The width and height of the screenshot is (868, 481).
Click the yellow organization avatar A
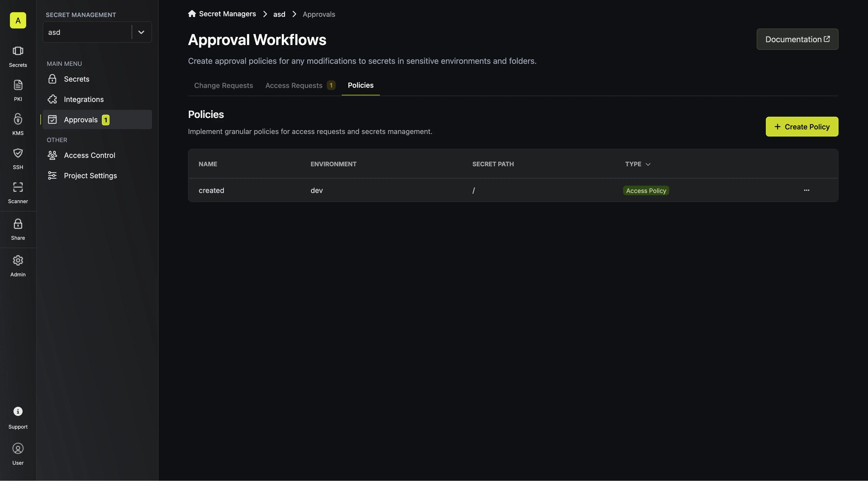click(18, 20)
